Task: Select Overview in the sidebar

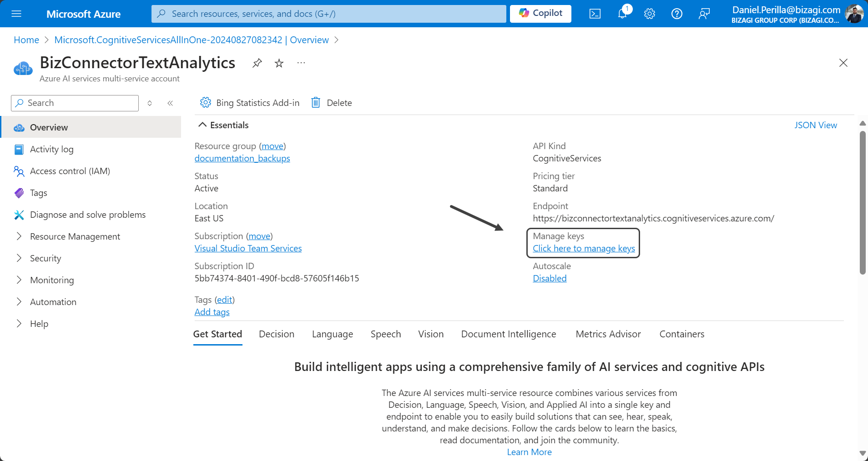Action: pos(91,127)
